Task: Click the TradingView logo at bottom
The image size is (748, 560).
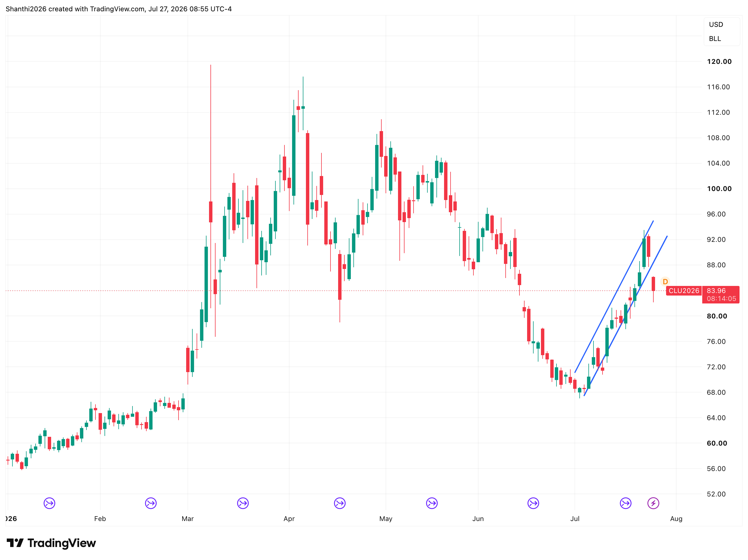Action: tap(51, 543)
